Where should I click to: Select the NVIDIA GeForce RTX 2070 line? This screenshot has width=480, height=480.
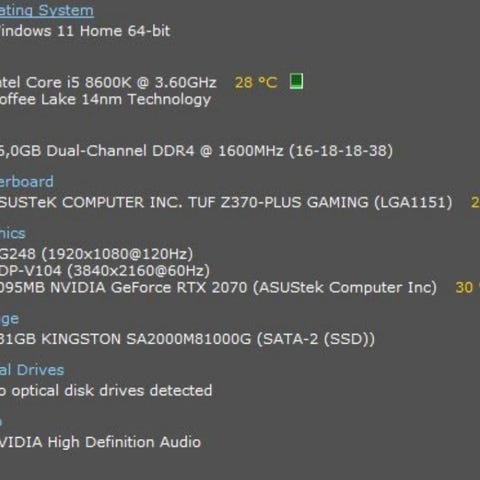(218, 288)
